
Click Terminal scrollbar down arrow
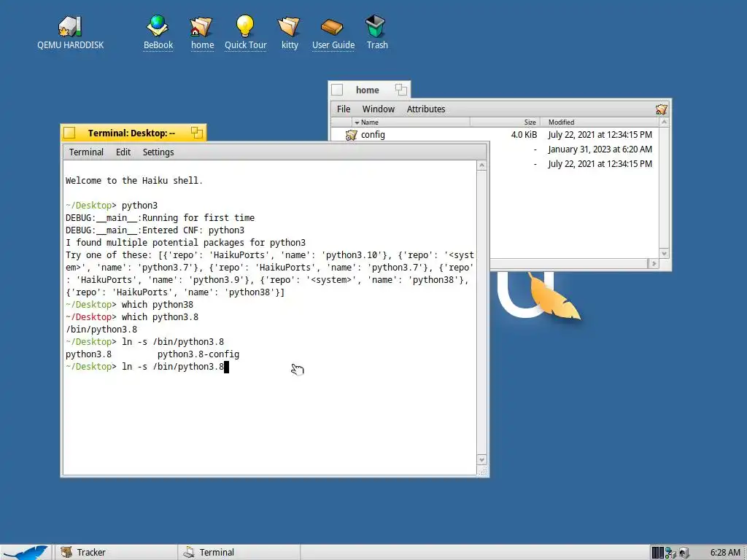click(x=481, y=460)
